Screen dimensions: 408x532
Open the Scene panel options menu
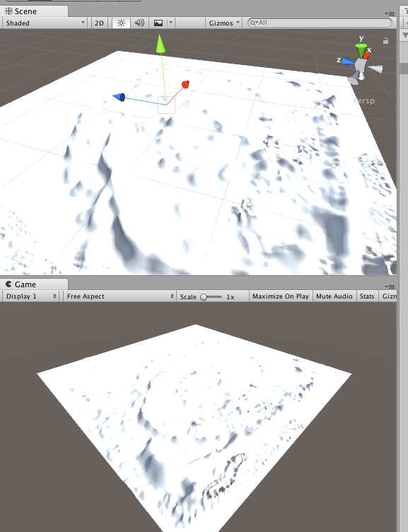point(390,13)
